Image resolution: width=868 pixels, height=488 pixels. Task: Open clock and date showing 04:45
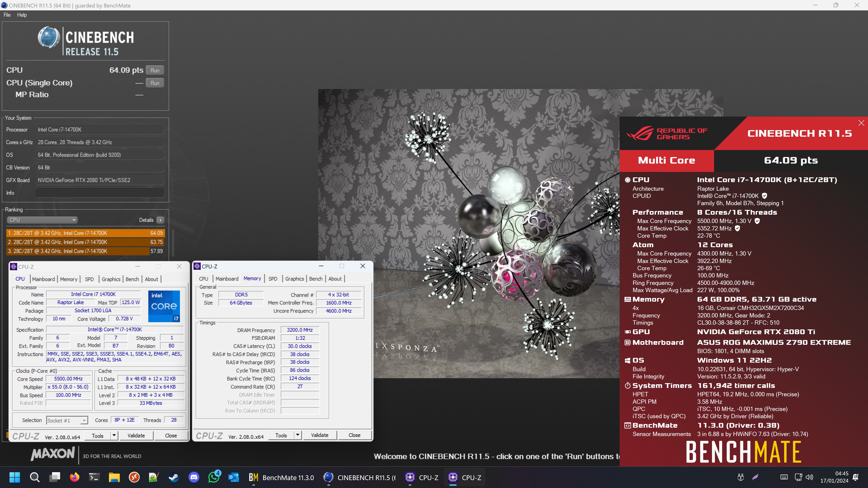coord(834,477)
